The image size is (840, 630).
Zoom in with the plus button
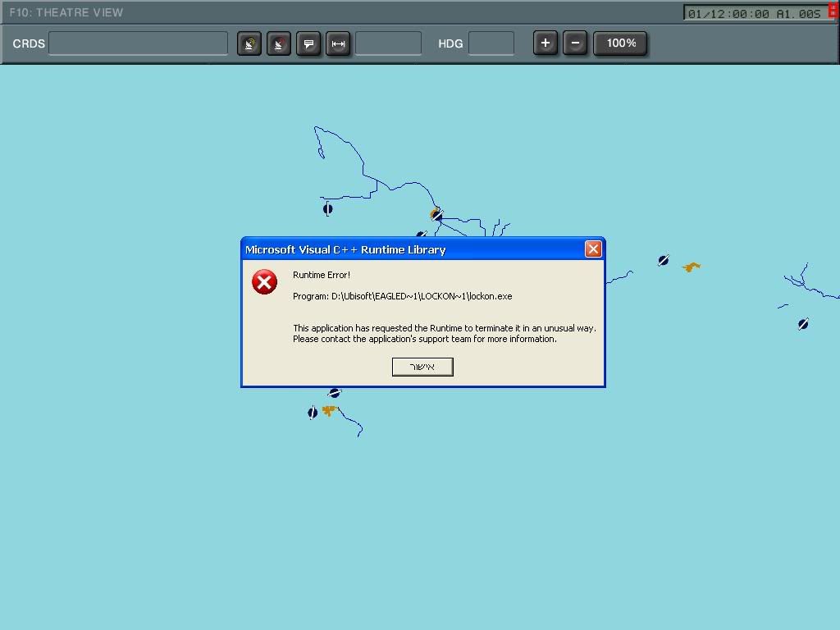pos(546,43)
